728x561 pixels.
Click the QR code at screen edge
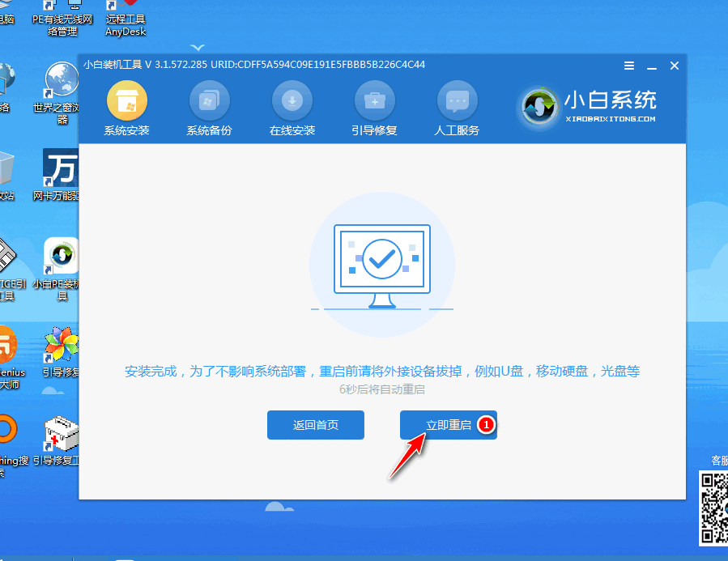coord(714,508)
